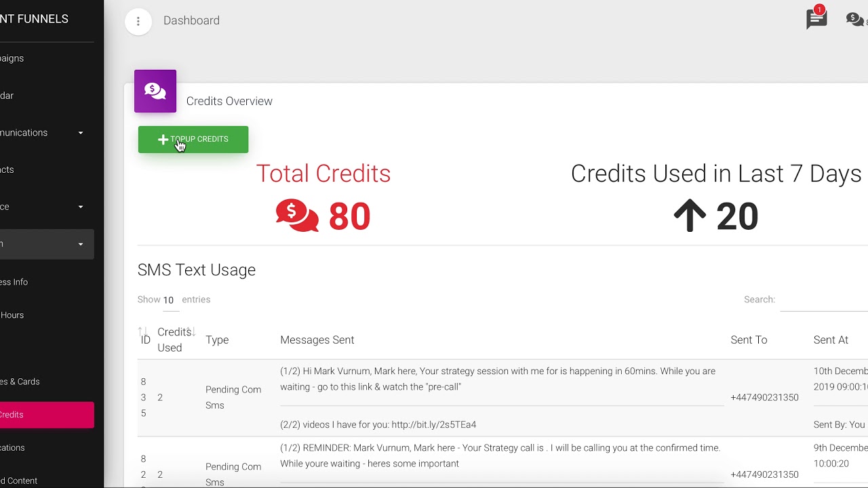
Task: Open the messages icon with red badge
Action: [816, 18]
